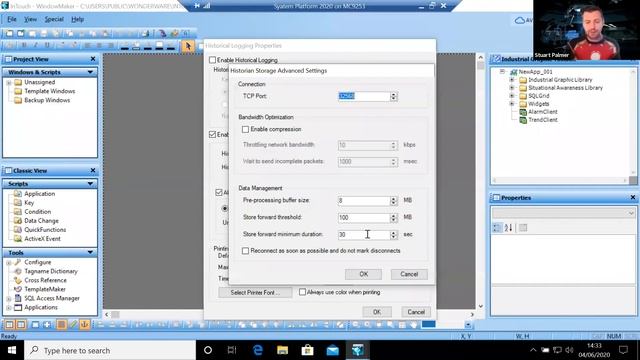
Task: Select Data Change under Scripts
Action: coord(41,220)
